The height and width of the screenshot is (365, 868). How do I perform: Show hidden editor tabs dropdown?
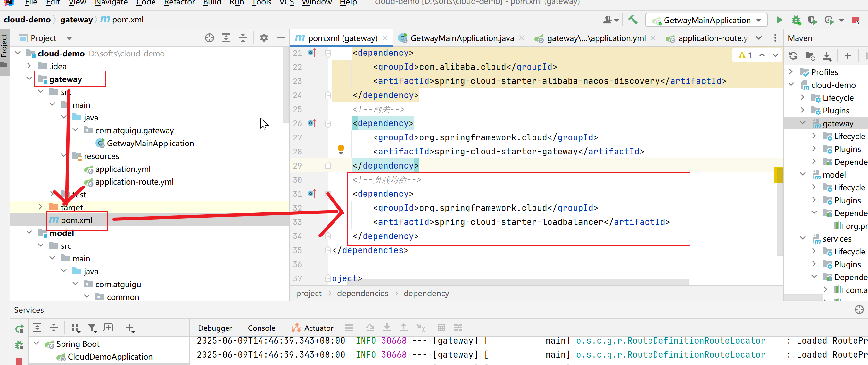coord(758,38)
